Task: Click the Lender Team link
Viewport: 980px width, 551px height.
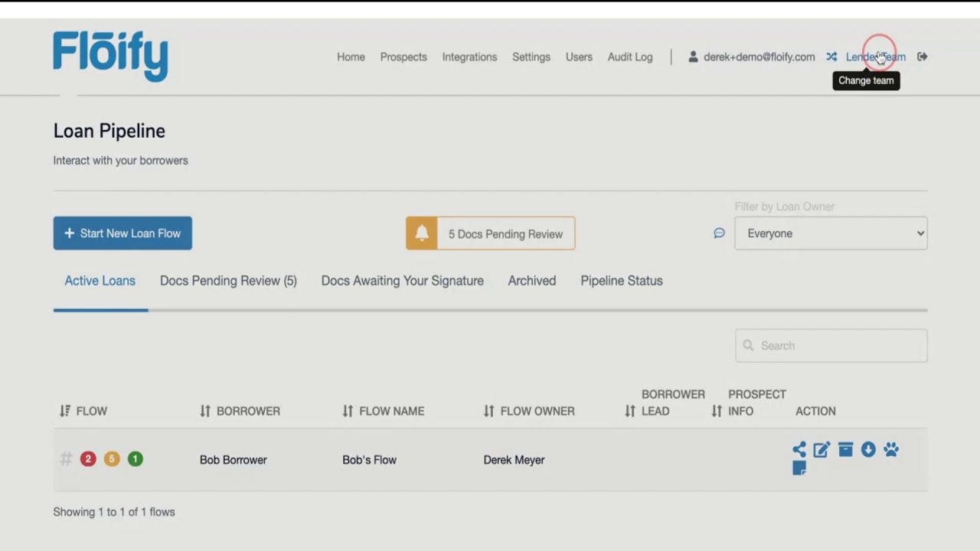Action: click(875, 57)
